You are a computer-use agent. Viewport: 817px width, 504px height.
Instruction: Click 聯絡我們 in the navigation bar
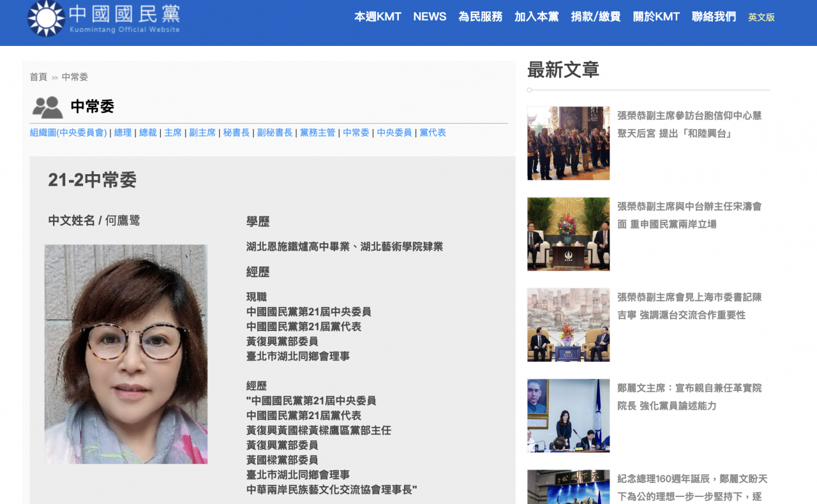[714, 17]
